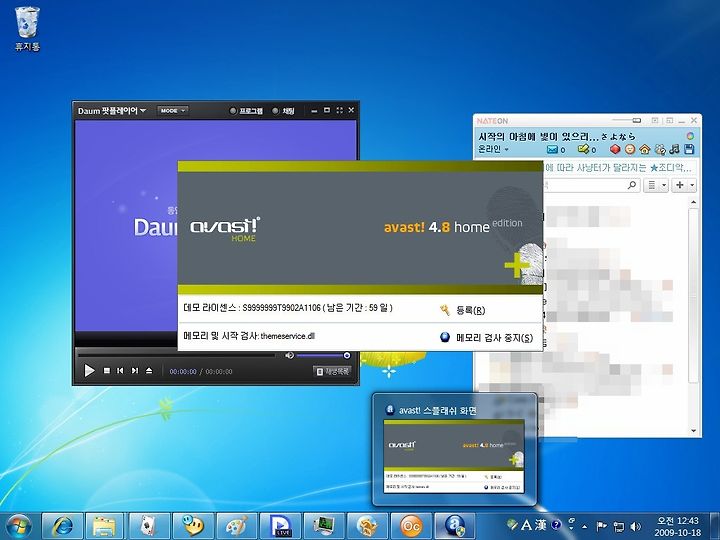This screenshot has width=720, height=540.
Task: Click the 등록(R) register button in avast
Action: tap(470, 310)
